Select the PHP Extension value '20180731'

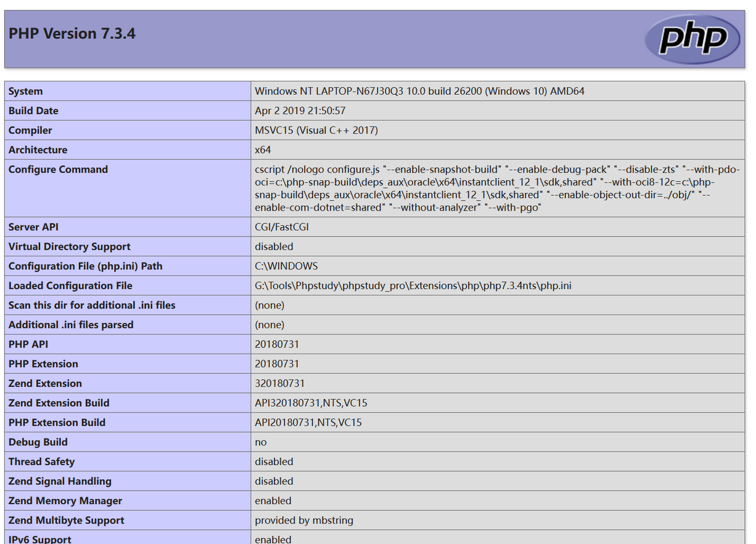click(x=277, y=364)
